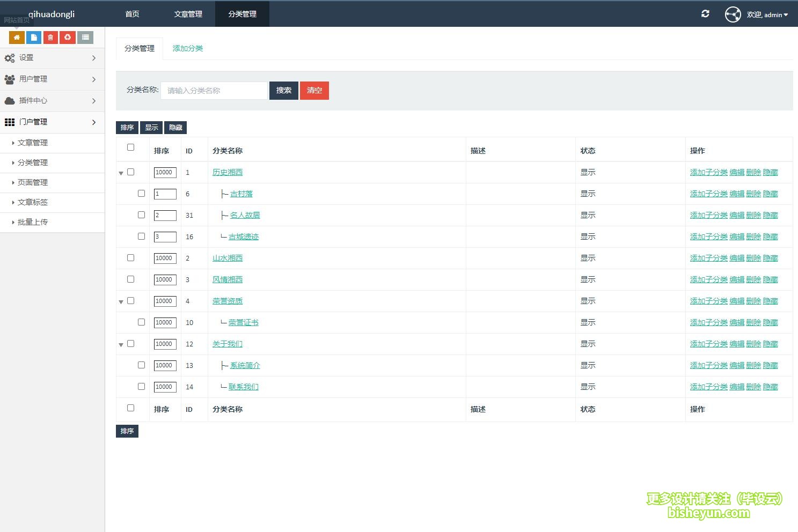The width and height of the screenshot is (798, 532).
Task: Check the box for 山水湘西 row
Action: [x=130, y=258]
